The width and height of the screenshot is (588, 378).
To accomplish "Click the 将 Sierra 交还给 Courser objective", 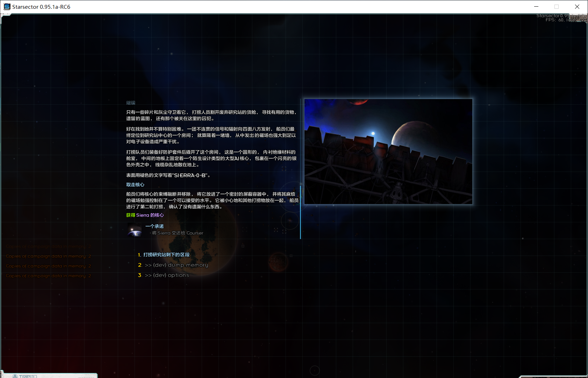I will click(x=177, y=233).
